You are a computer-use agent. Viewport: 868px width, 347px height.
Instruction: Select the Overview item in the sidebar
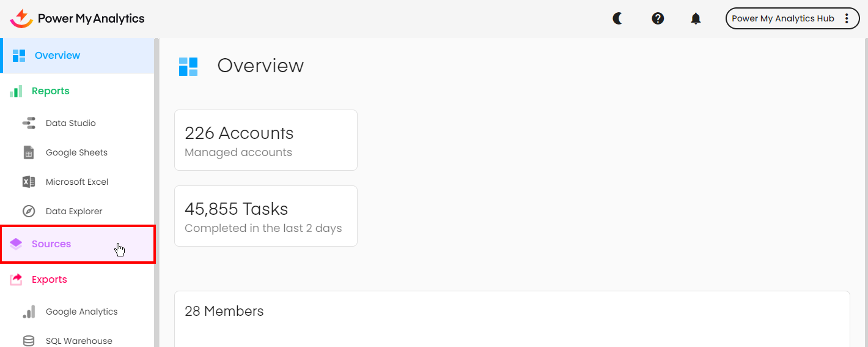coord(57,56)
